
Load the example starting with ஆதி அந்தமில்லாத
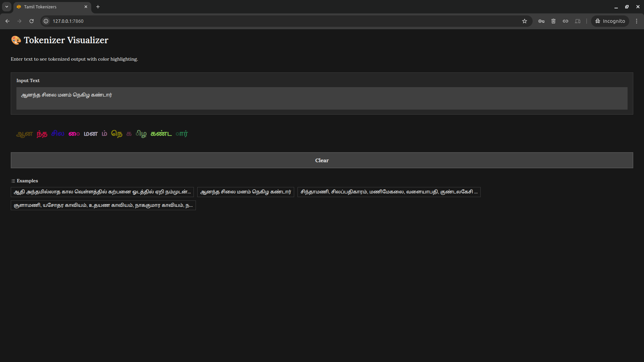[x=102, y=192]
